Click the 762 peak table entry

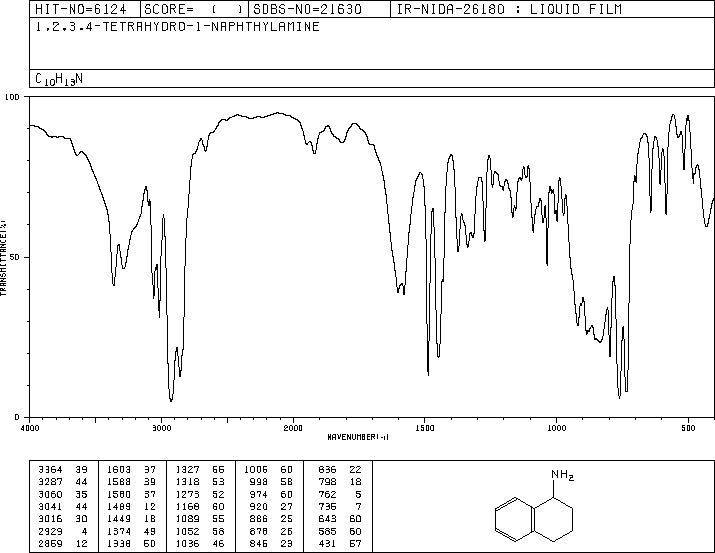pyautogui.click(x=340, y=494)
